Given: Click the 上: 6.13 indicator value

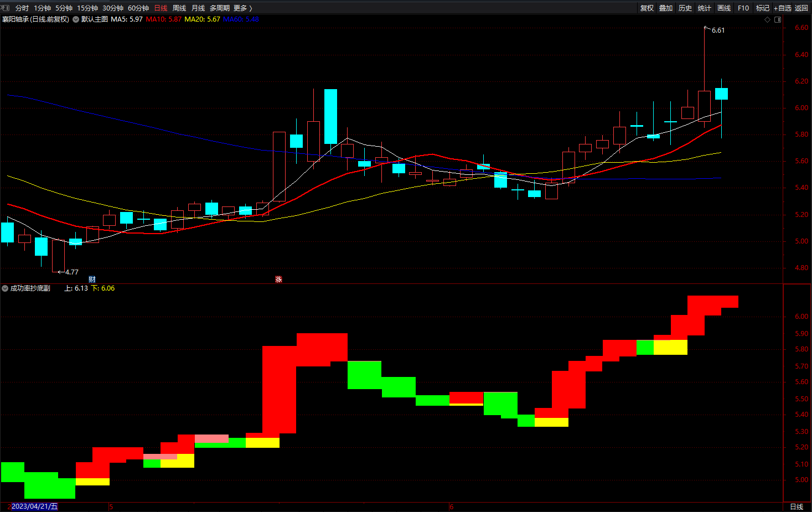Looking at the screenshot, I should (x=76, y=288).
